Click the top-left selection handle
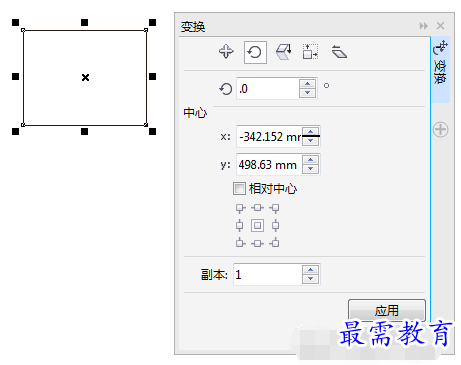 pos(16,22)
